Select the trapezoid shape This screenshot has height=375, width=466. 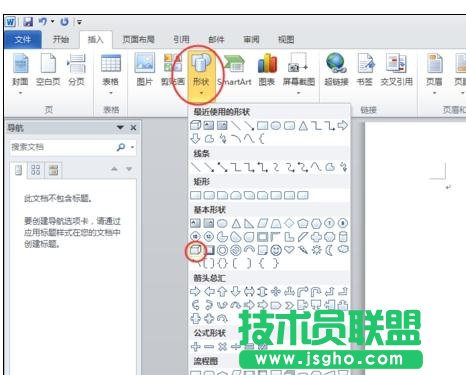[276, 223]
